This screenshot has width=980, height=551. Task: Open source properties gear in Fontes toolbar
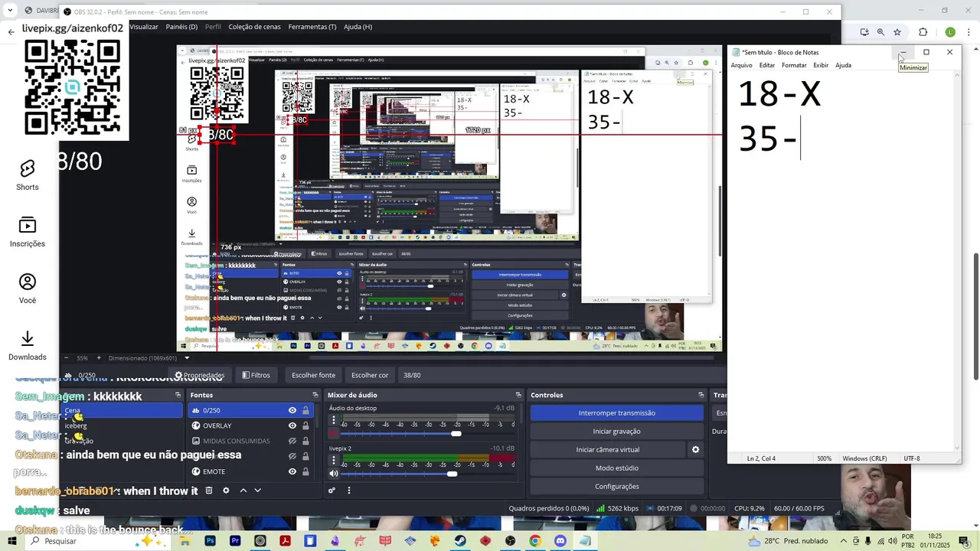[226, 491]
